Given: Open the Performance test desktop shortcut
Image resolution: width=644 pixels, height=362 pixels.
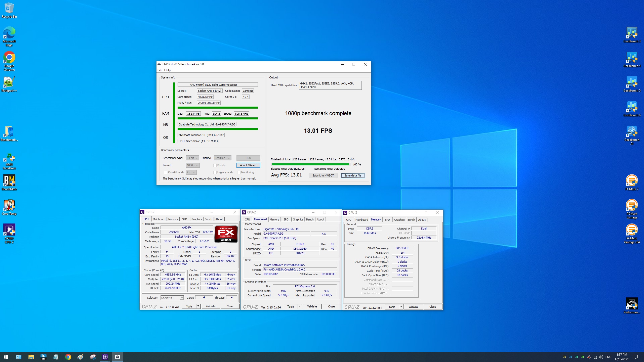Looking at the screenshot, I should (x=632, y=306).
